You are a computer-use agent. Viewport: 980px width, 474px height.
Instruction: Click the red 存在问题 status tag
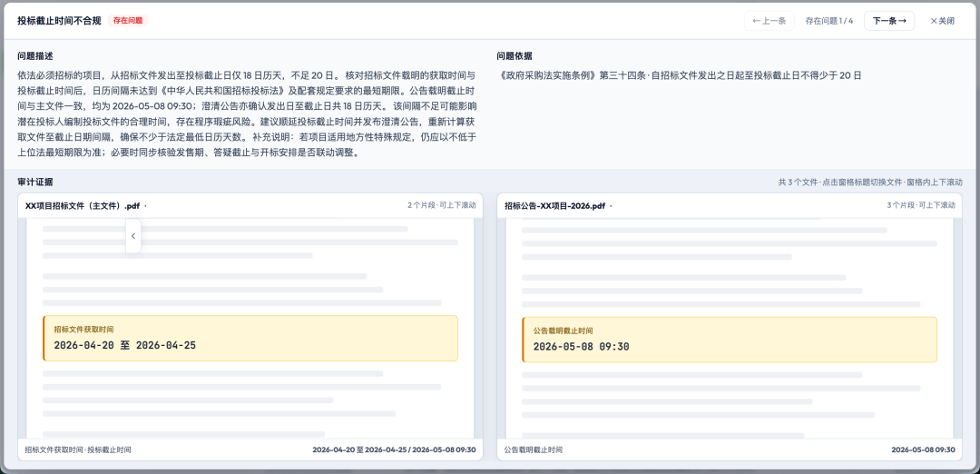(128, 21)
